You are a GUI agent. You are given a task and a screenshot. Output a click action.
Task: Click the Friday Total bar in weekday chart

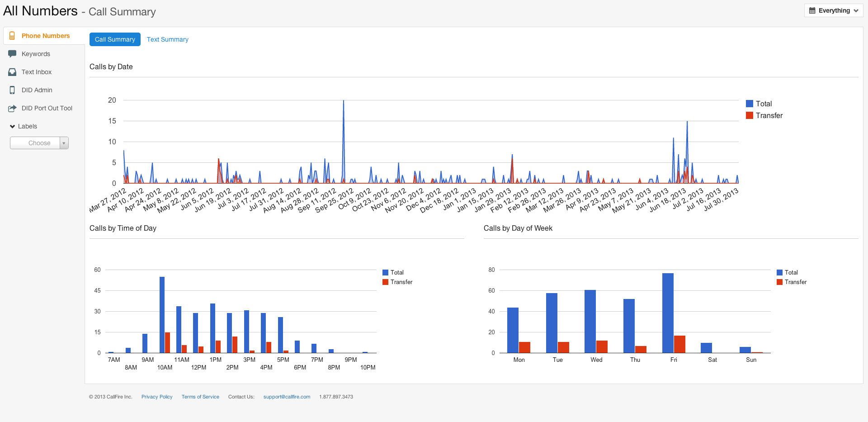pyautogui.click(x=668, y=313)
